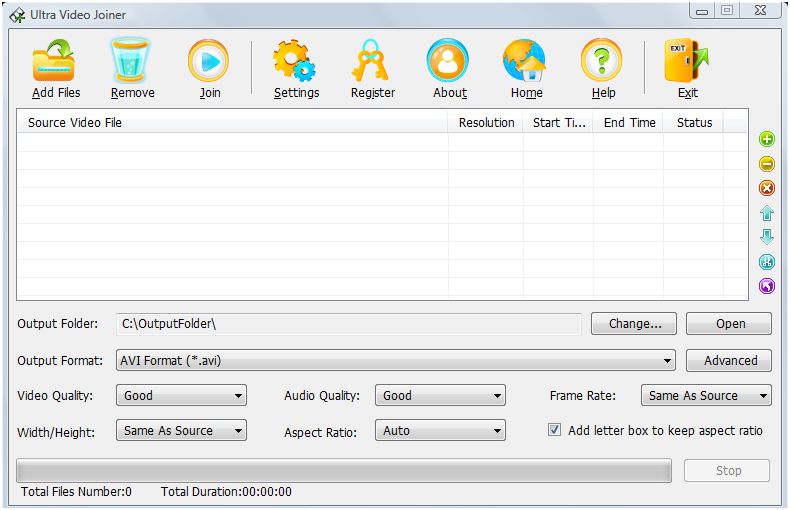Viewport: 790px width, 510px height.
Task: Click the Advanced button
Action: (729, 360)
